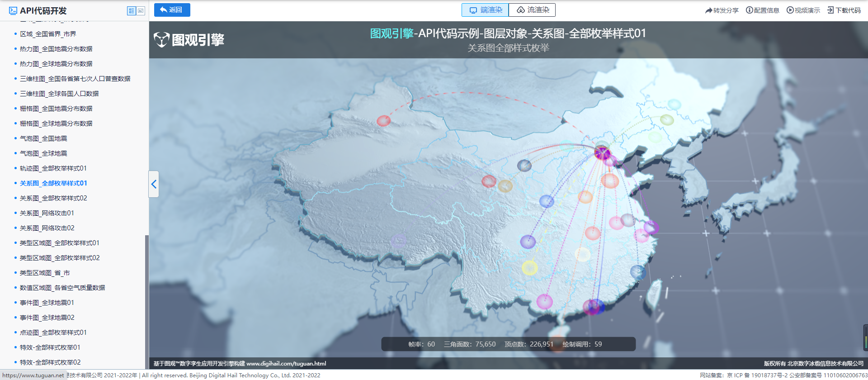Click 绘制调用: 59 stats text
Screen dimensions: 868x380
click(x=582, y=344)
